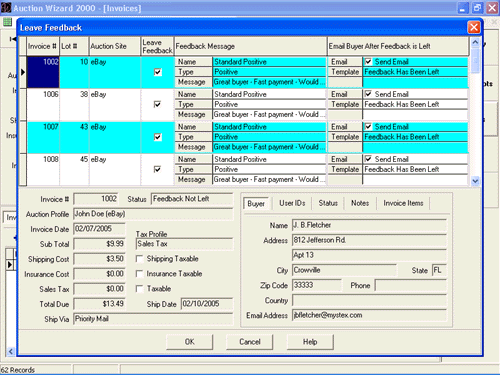
Task: Switch to the User IDs tab
Action: [292, 203]
